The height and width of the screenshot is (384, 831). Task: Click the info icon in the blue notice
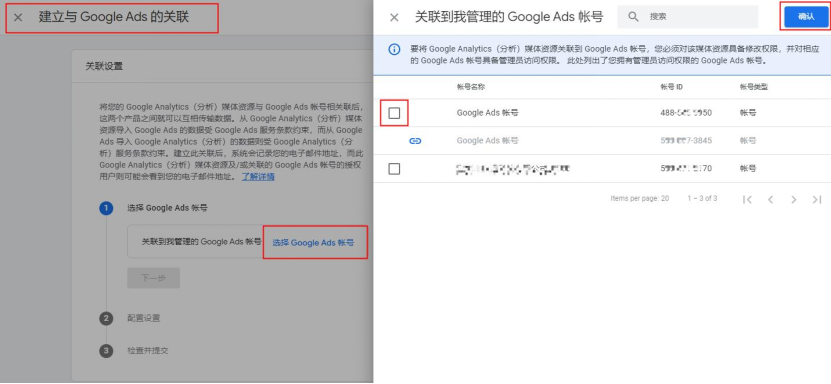point(394,49)
